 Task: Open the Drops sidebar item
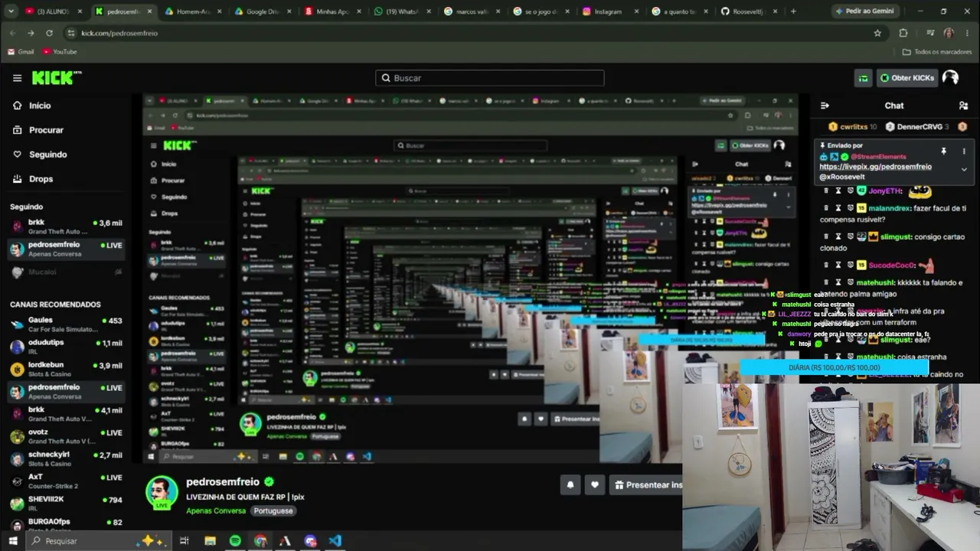[41, 179]
